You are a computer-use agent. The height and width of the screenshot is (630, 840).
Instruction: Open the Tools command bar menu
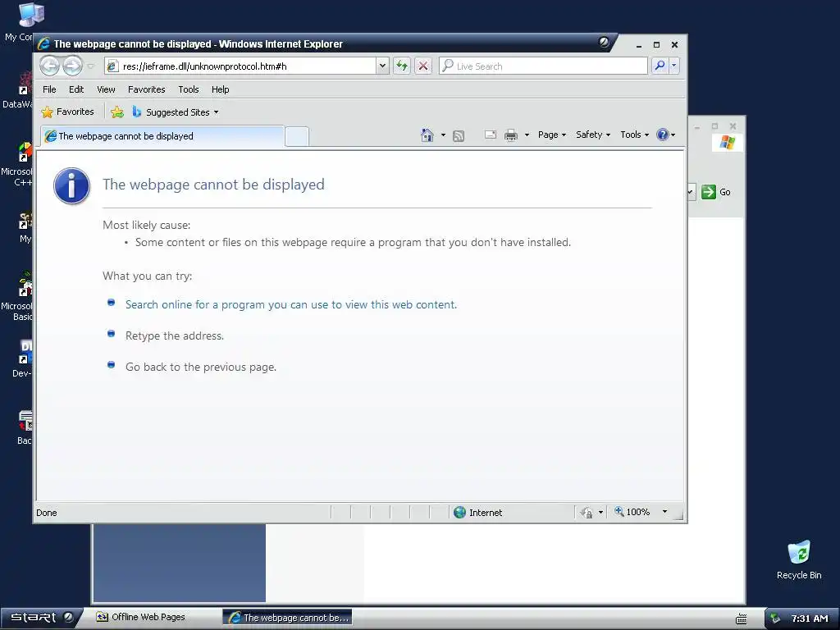pyautogui.click(x=634, y=135)
